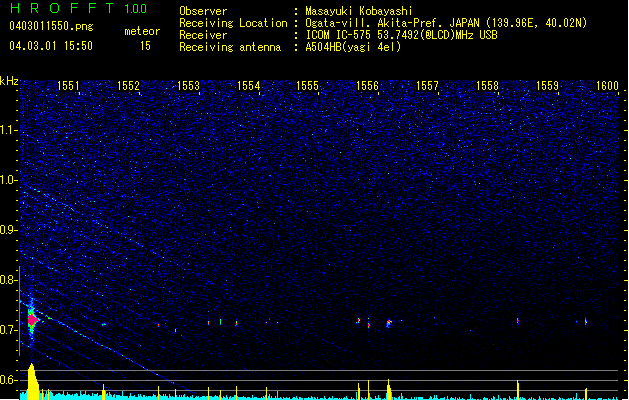Viewport: 629px width, 400px height.
Task: Click the 0.6 kHz frequency label
Action: (9, 380)
